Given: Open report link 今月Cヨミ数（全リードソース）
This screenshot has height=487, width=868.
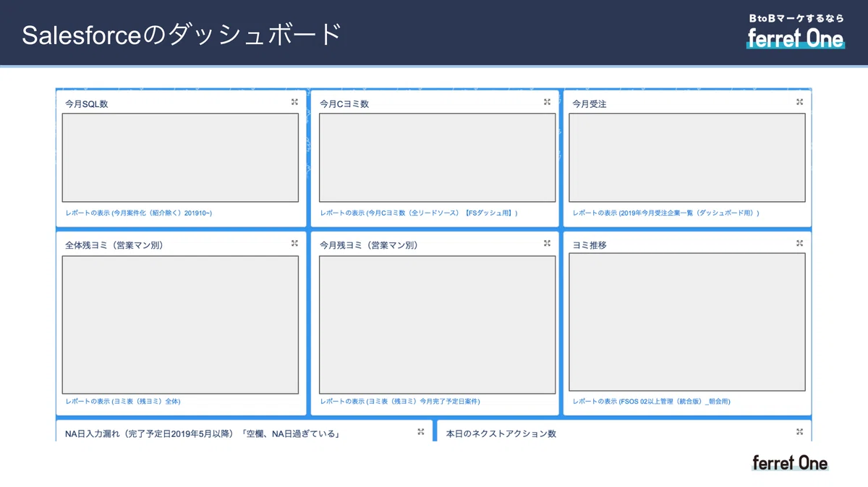Looking at the screenshot, I should [x=418, y=213].
